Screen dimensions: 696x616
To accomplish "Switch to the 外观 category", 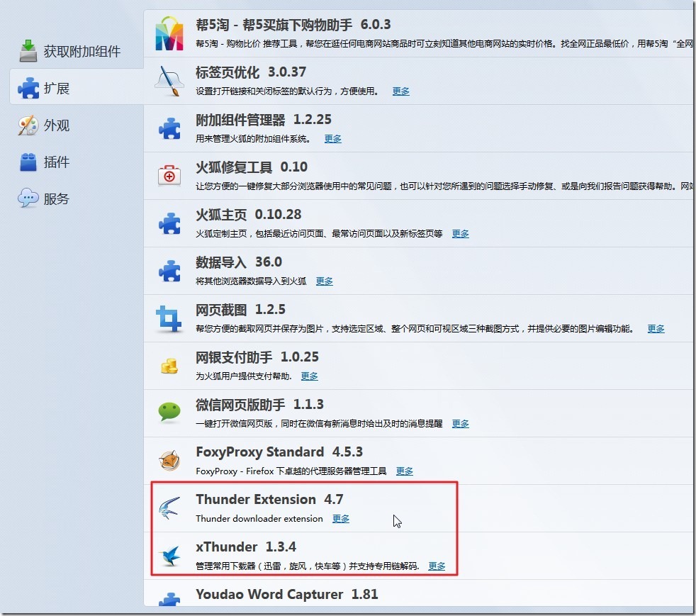I will coord(77,125).
